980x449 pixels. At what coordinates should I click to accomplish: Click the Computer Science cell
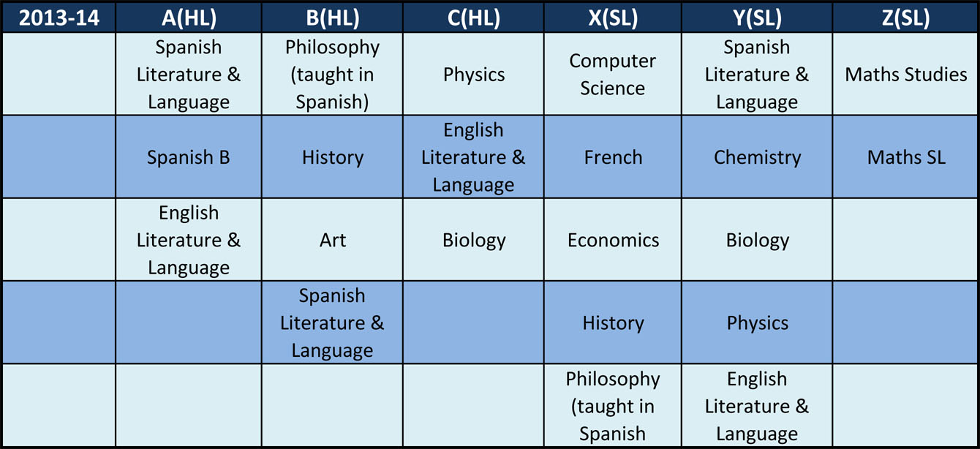(x=613, y=74)
